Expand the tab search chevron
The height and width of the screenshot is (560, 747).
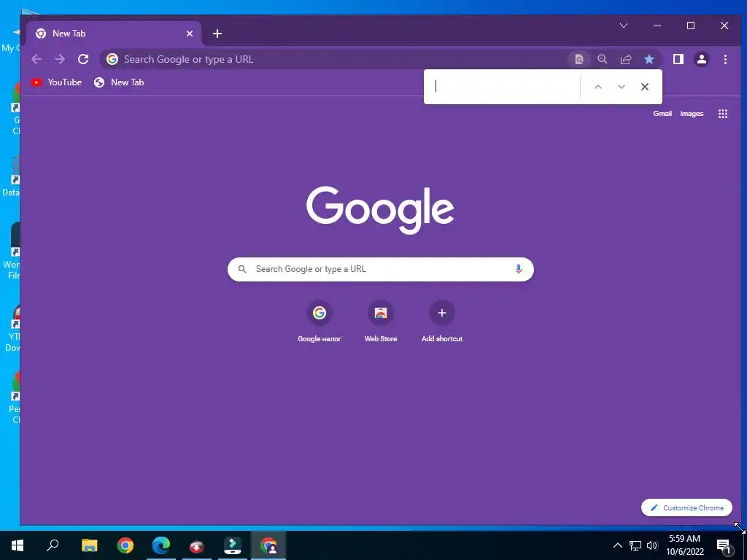(624, 26)
